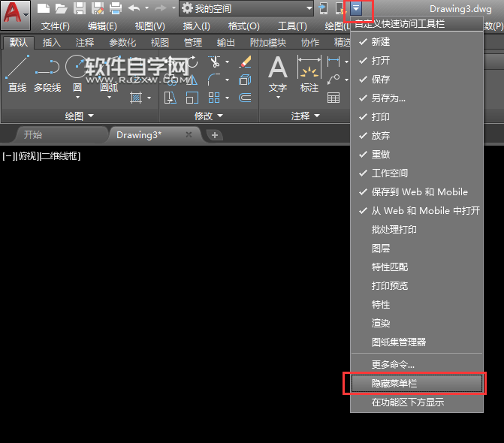Viewport: 504px width, 443px height.
Task: Select the Dimension (标注) tool
Action: (x=309, y=74)
